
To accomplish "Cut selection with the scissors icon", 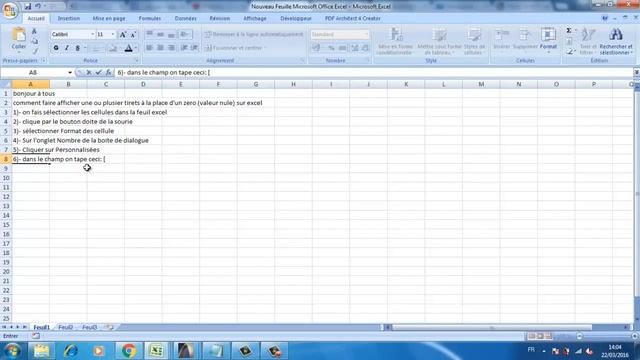I will 35,32.
